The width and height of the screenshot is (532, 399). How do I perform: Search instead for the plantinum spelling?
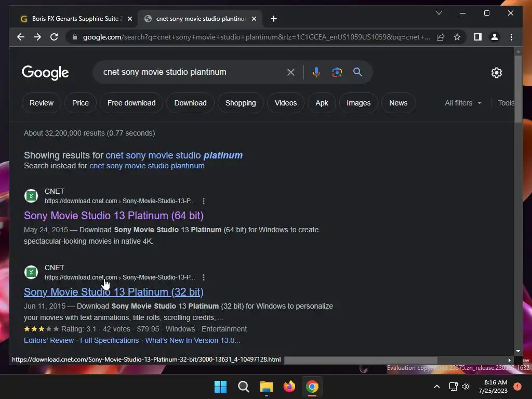coord(147,166)
